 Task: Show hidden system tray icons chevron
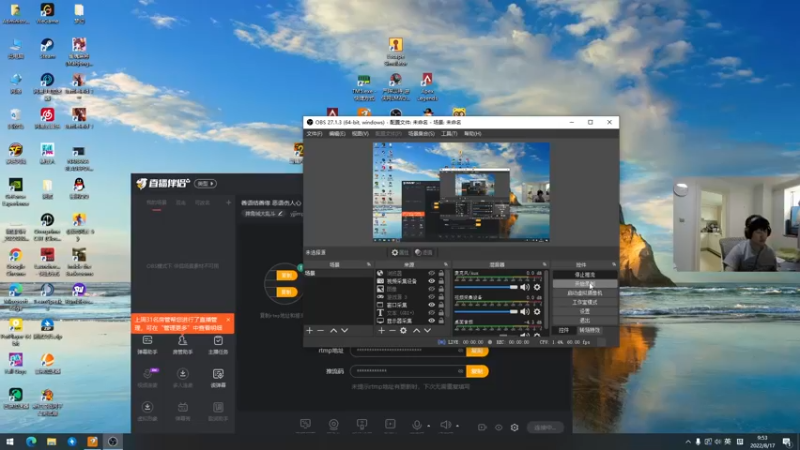pos(688,442)
